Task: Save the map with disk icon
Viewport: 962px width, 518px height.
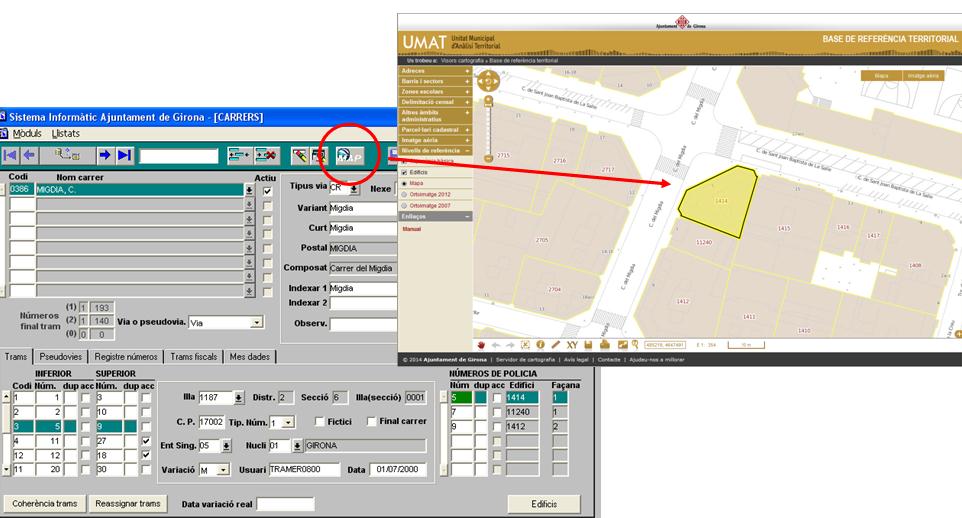Action: (x=588, y=345)
